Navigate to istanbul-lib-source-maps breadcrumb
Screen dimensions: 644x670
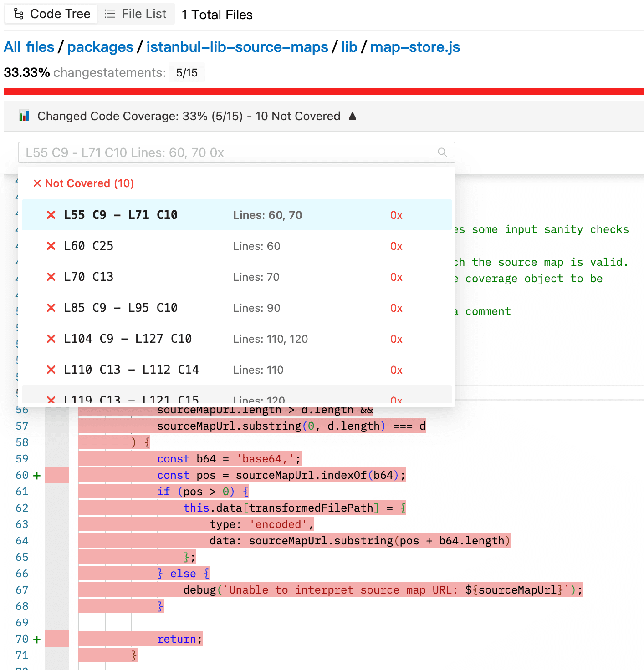coord(237,47)
